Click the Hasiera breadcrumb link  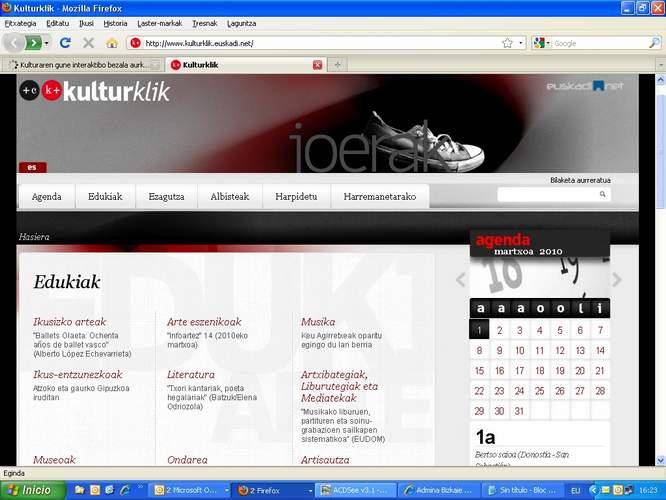[x=34, y=237]
